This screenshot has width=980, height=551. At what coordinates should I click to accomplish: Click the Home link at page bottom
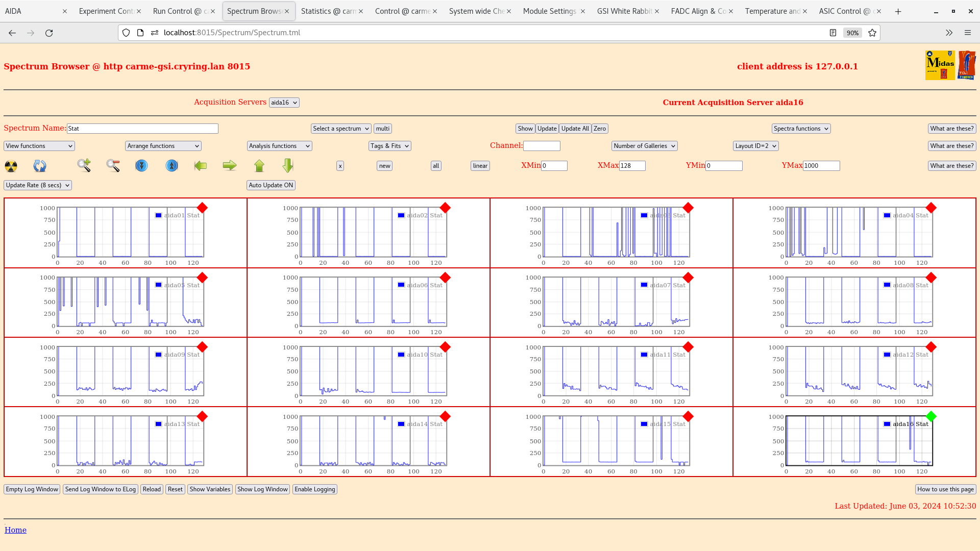(x=15, y=530)
